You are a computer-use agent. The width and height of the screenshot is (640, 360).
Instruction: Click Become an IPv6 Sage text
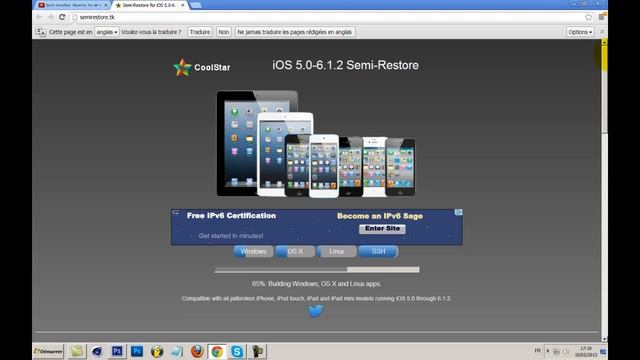click(x=380, y=216)
